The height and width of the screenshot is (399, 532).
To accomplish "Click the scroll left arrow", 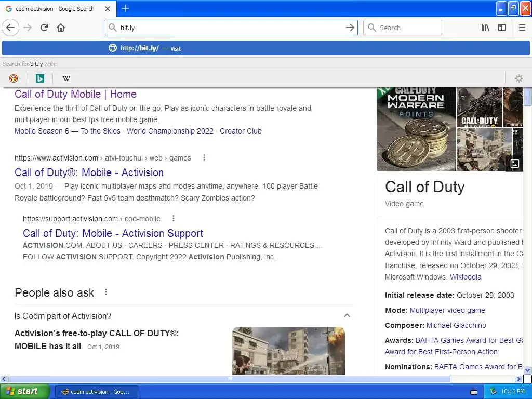I will point(4,379).
